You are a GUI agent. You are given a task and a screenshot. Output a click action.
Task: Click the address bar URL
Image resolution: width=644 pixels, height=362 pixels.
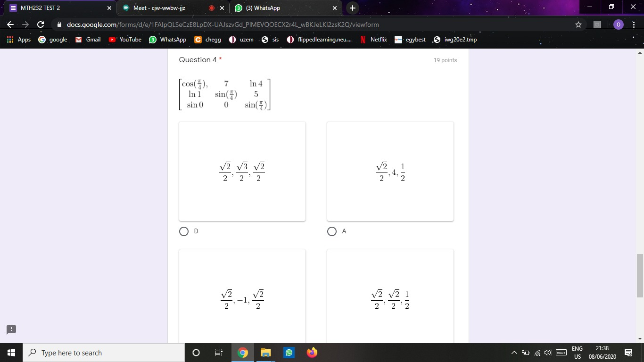(223, 25)
